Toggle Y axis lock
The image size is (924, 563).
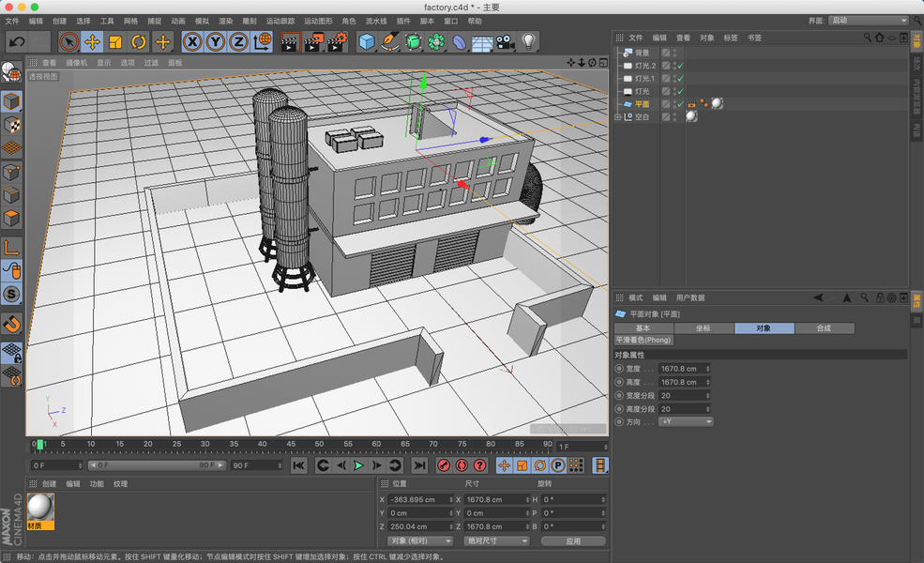tap(215, 42)
